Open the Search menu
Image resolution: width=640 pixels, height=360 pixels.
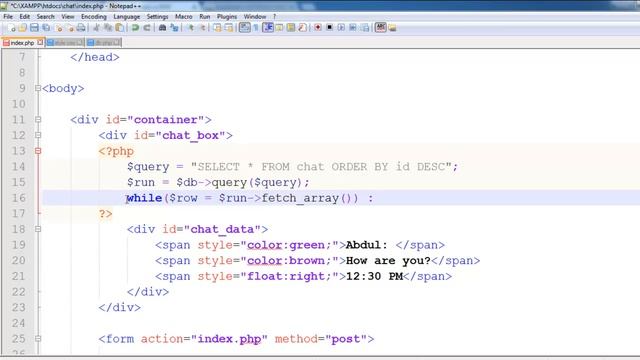pos(45,16)
